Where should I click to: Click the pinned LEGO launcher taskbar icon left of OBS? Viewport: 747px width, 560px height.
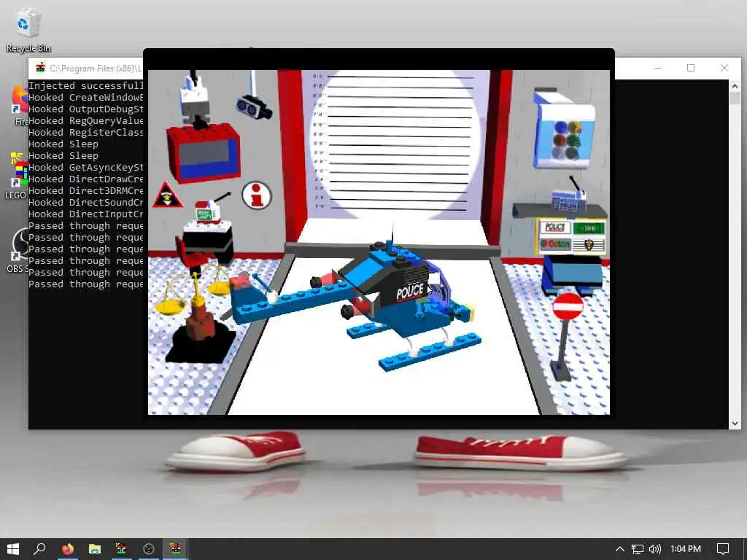tap(121, 549)
